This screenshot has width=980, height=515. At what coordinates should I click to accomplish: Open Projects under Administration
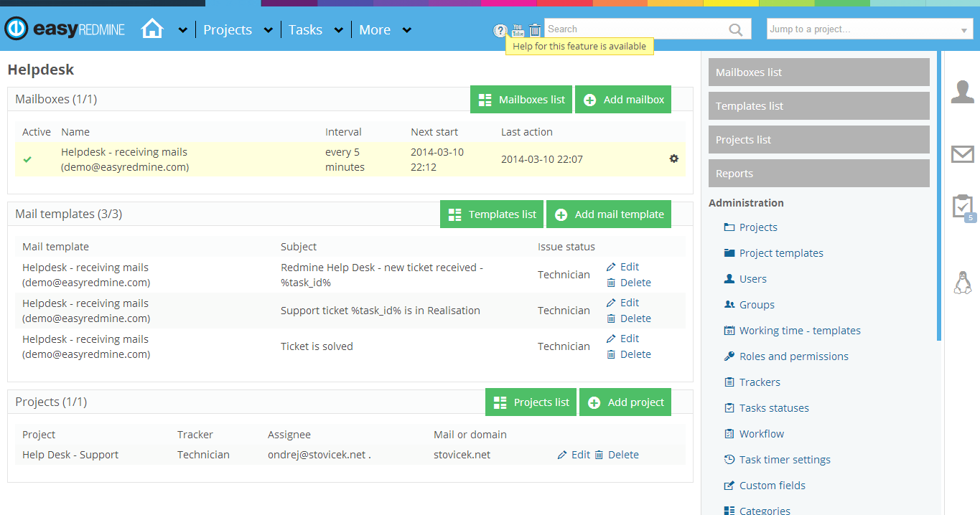tap(758, 227)
